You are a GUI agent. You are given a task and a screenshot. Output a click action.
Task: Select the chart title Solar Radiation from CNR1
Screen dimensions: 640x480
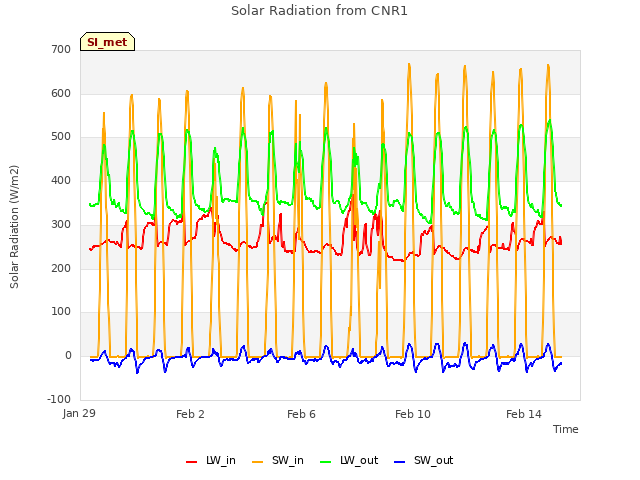[x=319, y=11]
